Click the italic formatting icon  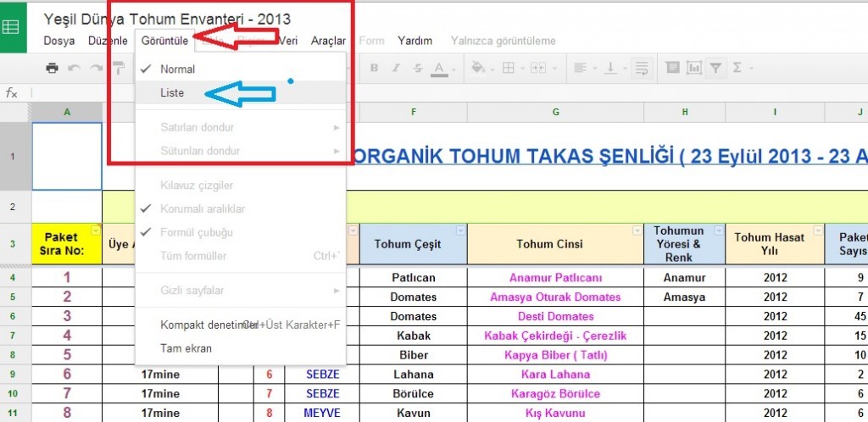pos(395,68)
